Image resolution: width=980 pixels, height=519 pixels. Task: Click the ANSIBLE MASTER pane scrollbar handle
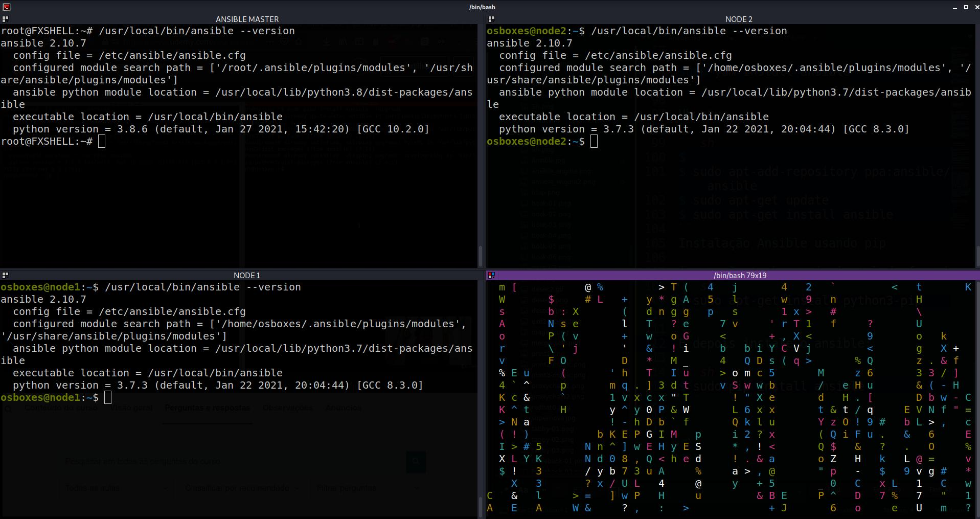480,256
